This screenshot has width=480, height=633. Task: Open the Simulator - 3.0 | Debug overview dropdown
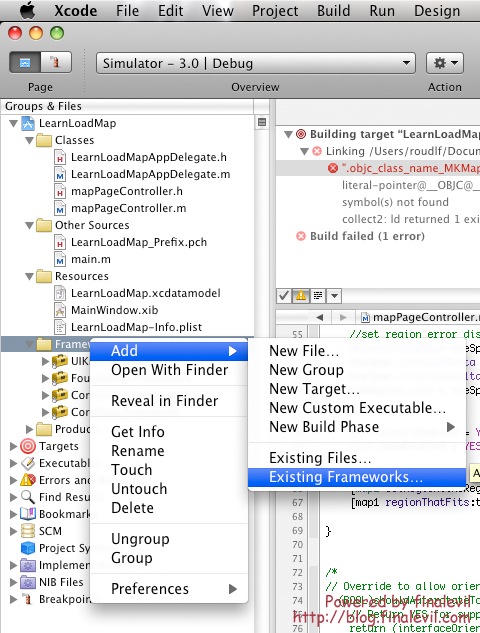click(x=256, y=63)
